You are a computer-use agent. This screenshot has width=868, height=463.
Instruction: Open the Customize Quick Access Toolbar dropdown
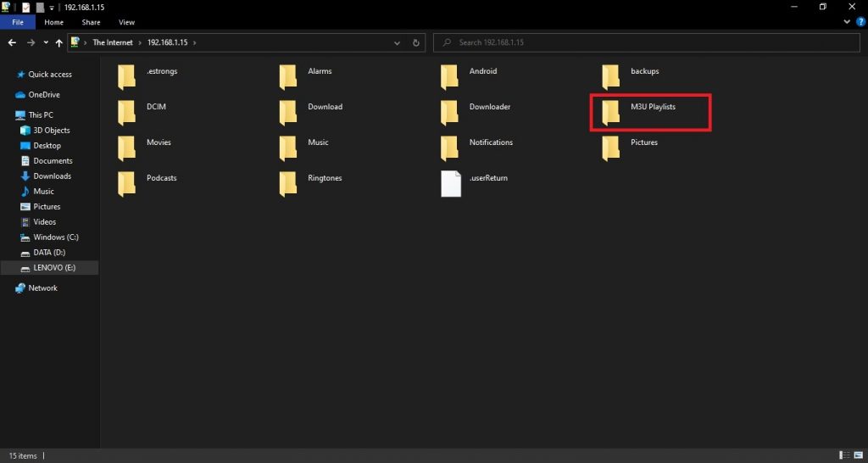coord(51,8)
